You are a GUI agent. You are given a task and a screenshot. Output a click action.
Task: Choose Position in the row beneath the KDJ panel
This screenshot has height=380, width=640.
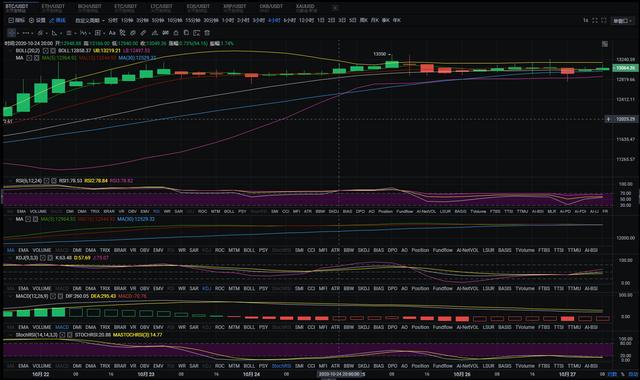tap(420, 289)
